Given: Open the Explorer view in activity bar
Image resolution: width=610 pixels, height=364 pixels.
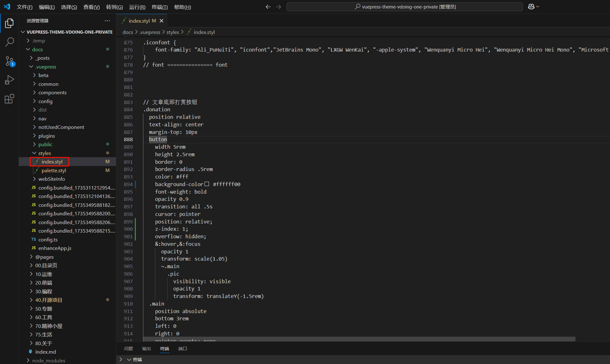Looking at the screenshot, I should (x=9, y=23).
